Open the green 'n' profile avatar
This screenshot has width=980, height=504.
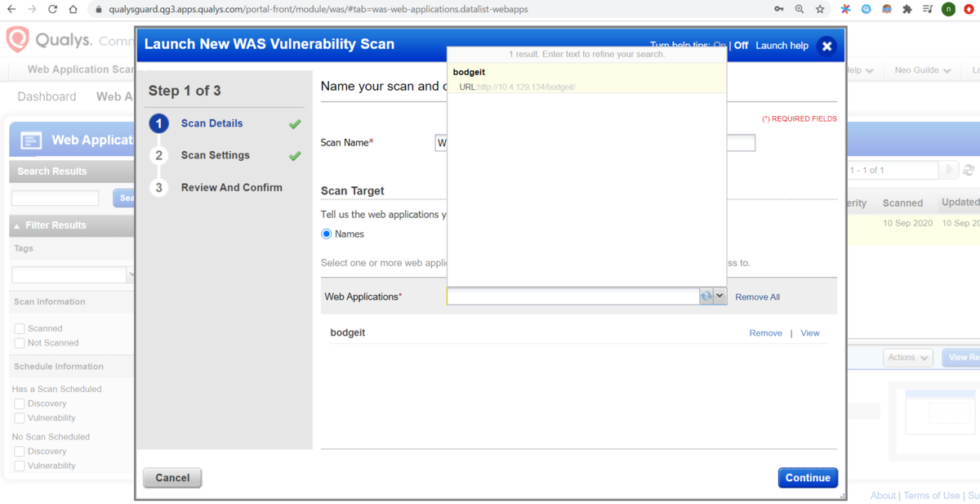[948, 10]
